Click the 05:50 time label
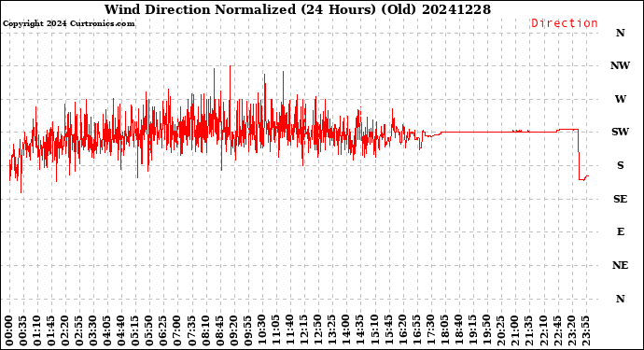 click(x=149, y=330)
